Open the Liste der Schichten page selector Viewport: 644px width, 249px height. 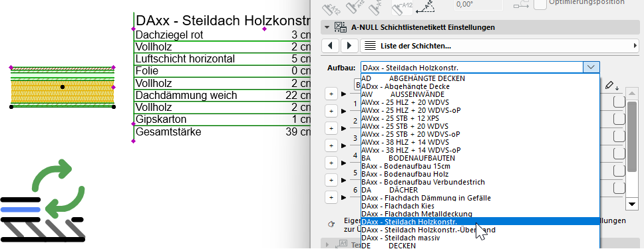point(500,46)
